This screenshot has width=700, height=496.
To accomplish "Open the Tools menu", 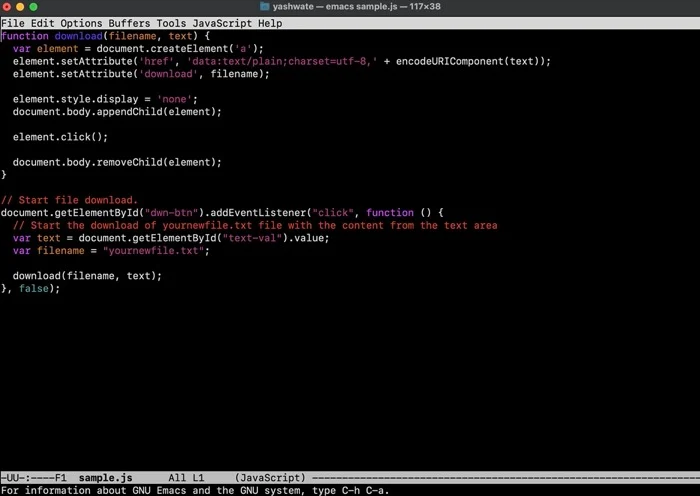I will click(x=173, y=23).
